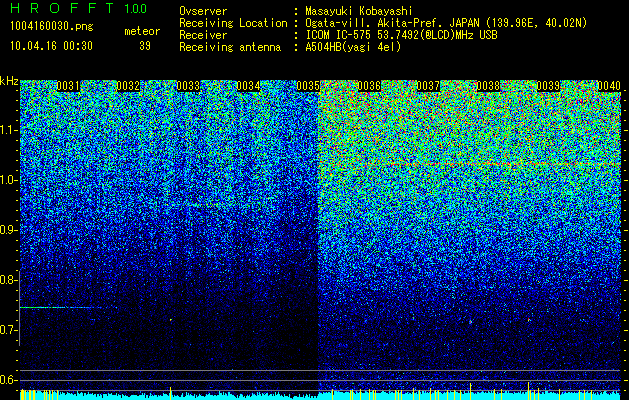Click the time marker 0040
Screen dimensions: 629x400
tap(609, 86)
